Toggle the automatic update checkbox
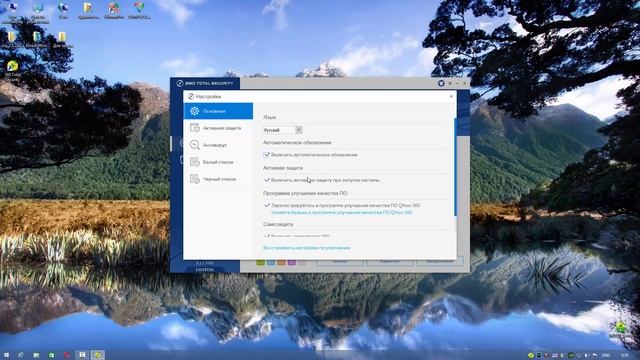This screenshot has height=360, width=640. tap(267, 155)
